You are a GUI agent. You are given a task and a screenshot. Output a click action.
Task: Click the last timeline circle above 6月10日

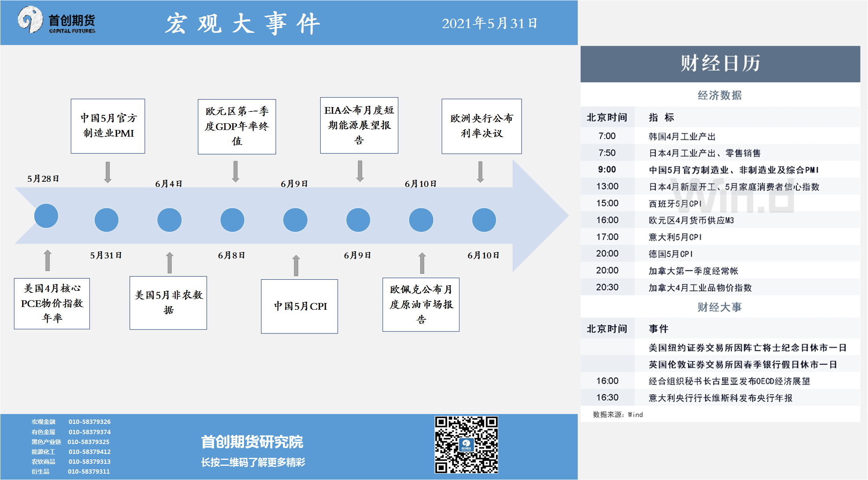coord(484,220)
